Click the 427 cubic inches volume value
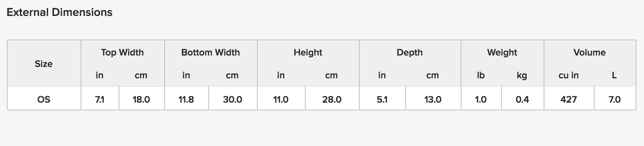644x146 pixels. (x=569, y=99)
